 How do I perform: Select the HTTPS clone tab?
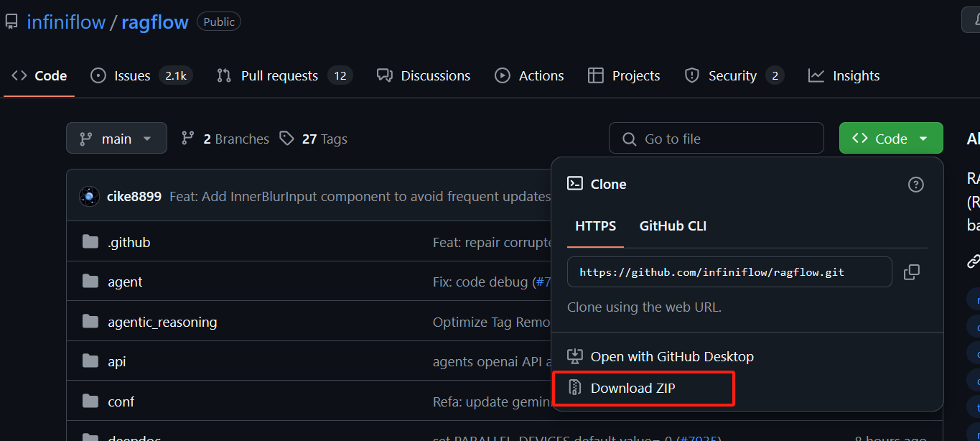click(x=595, y=226)
